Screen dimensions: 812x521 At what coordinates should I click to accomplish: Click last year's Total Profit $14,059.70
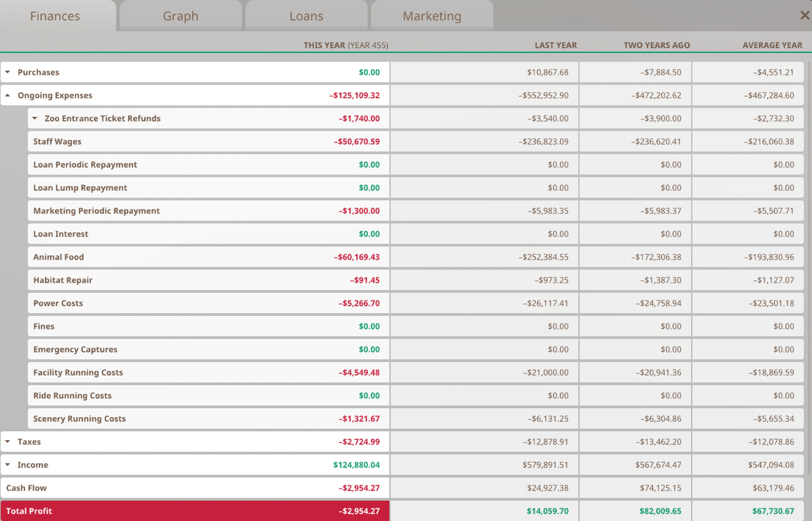pyautogui.click(x=548, y=511)
